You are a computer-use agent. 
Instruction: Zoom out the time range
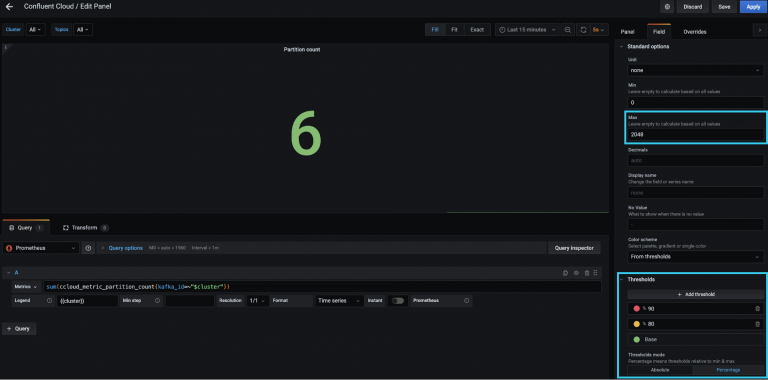[x=567, y=30]
